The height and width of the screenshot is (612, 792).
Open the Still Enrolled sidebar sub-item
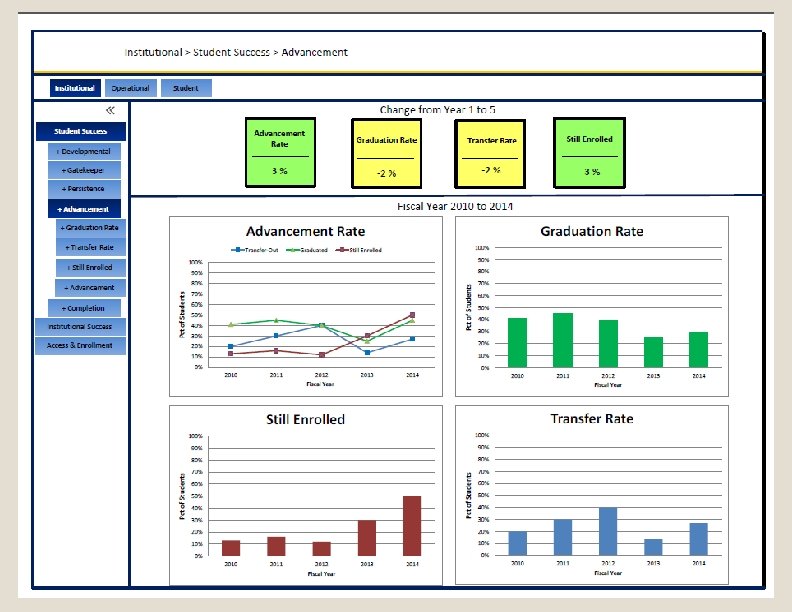pyautogui.click(x=91, y=268)
